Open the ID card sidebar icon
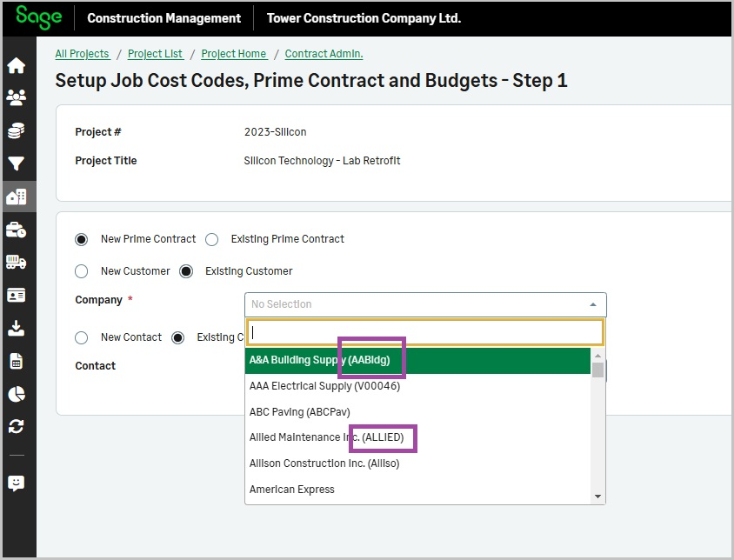Viewport: 734px width, 560px height. coord(17,296)
